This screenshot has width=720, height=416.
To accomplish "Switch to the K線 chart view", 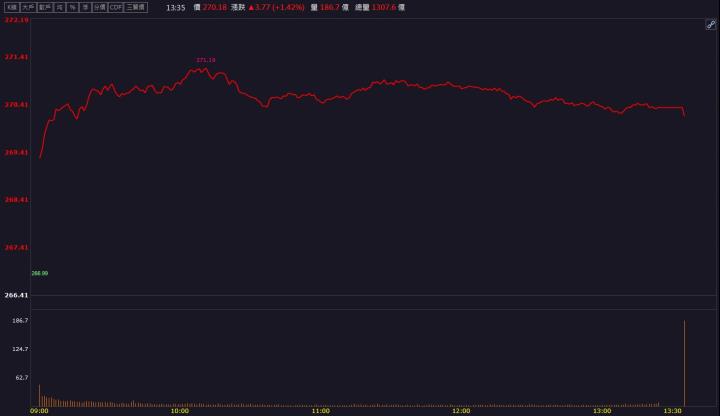I will click(x=12, y=7).
